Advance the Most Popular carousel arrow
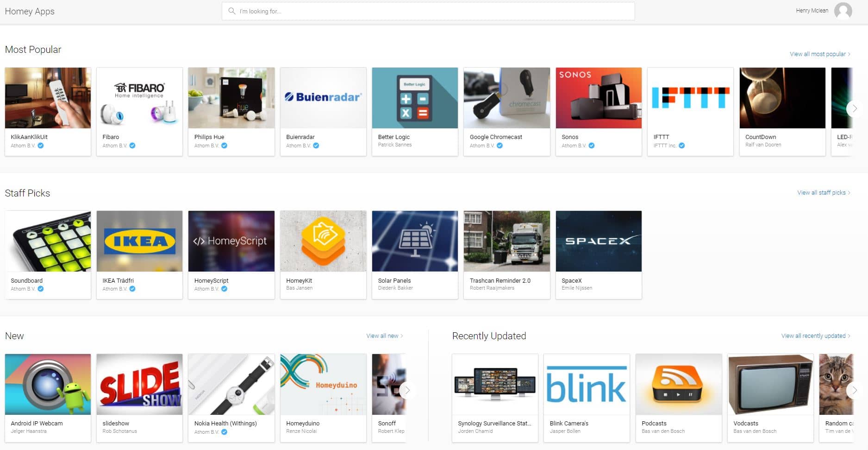Viewport: 868px width, 450px height. [x=855, y=108]
